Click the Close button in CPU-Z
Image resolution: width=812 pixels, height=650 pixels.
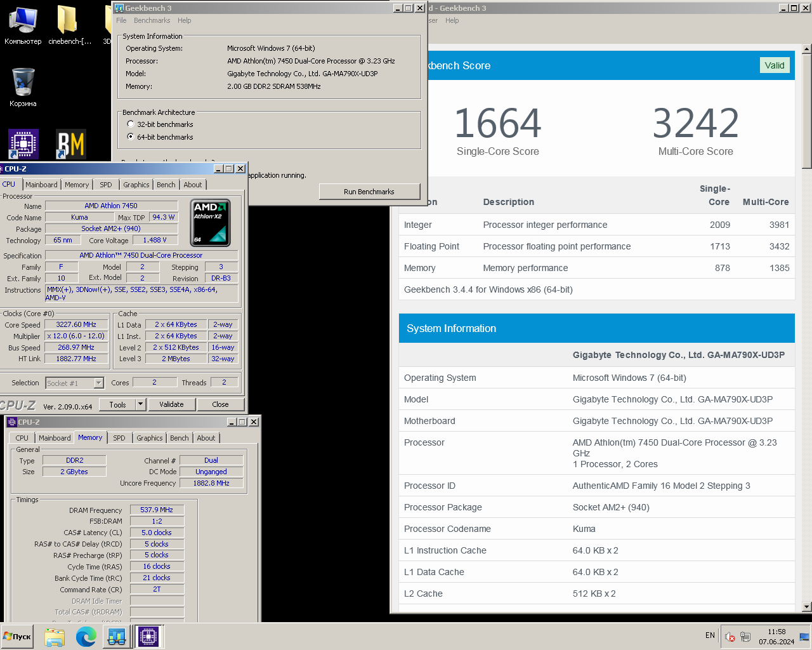[221, 404]
